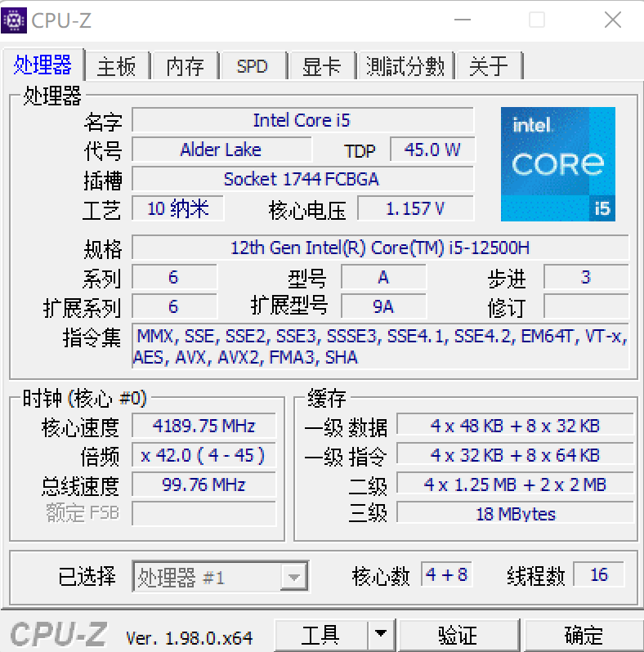Click the multiplier value x 42.0 (4 - 45)

click(203, 455)
